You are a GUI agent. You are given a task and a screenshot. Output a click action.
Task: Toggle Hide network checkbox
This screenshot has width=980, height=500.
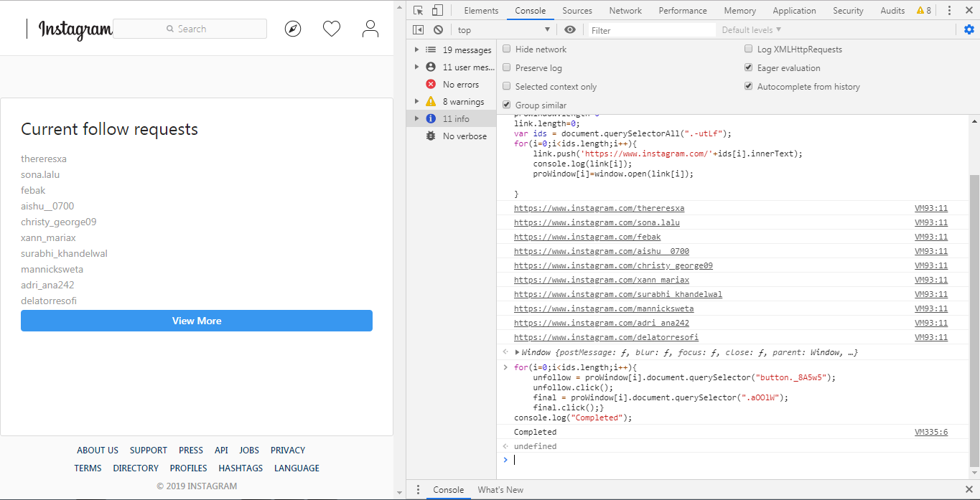pyautogui.click(x=507, y=49)
